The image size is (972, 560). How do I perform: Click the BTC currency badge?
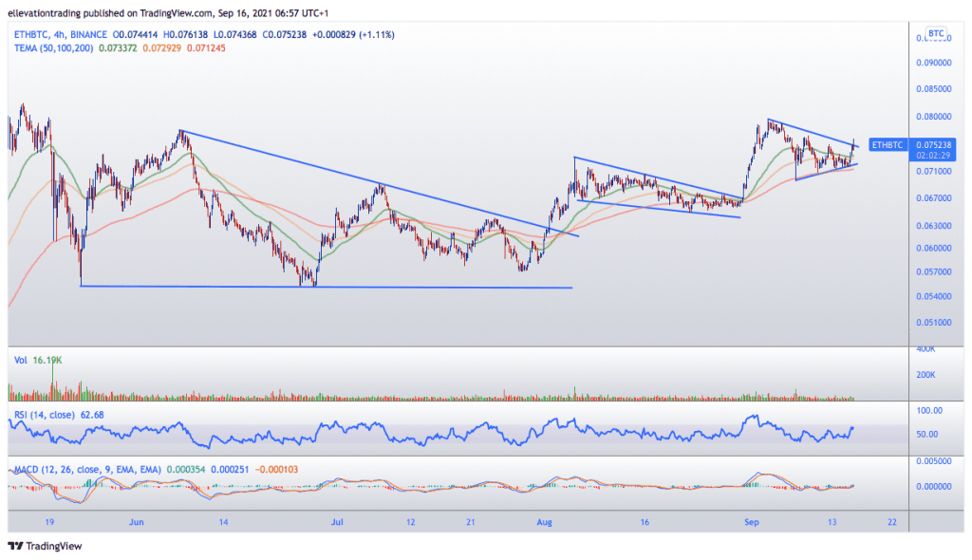pyautogui.click(x=936, y=33)
